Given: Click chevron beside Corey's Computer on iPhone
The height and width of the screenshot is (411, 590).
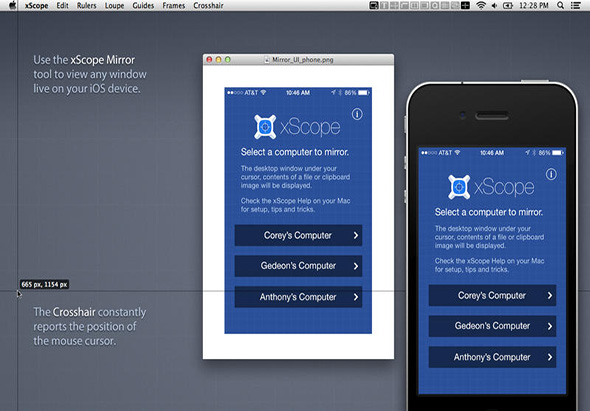Looking at the screenshot, I should tap(550, 296).
